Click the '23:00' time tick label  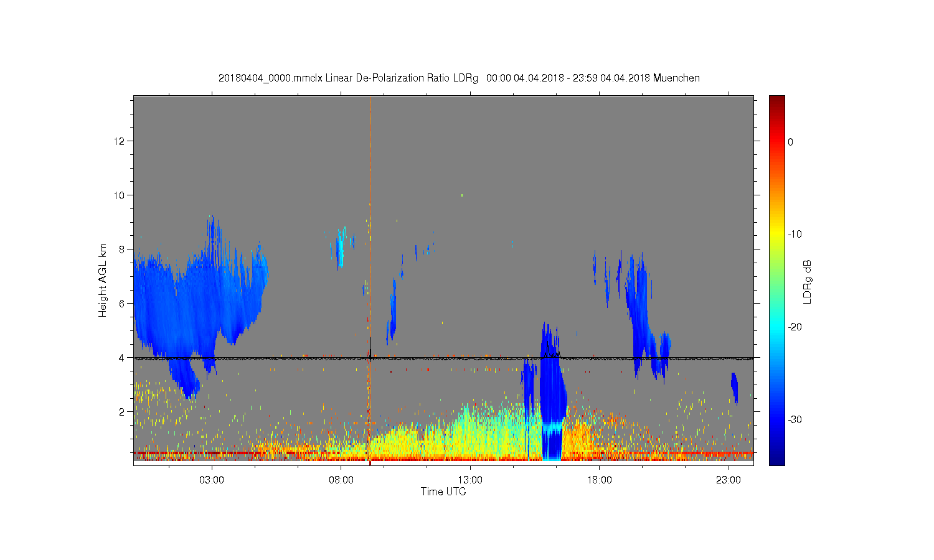coord(729,480)
